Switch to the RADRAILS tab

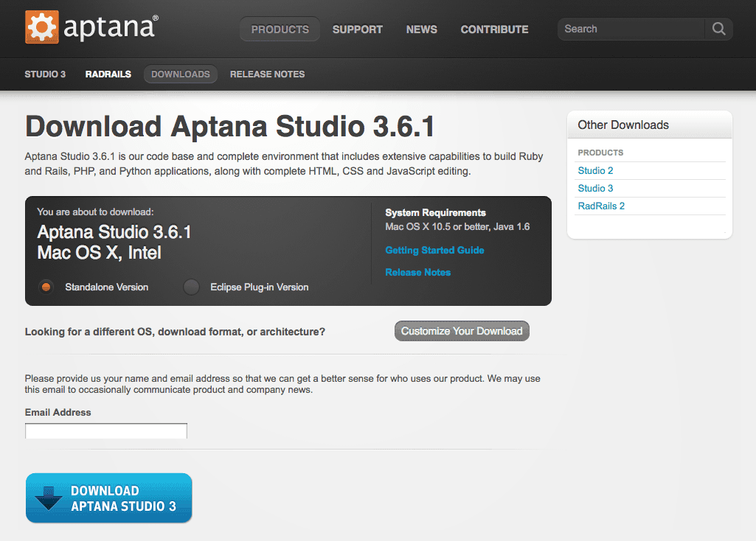(108, 74)
